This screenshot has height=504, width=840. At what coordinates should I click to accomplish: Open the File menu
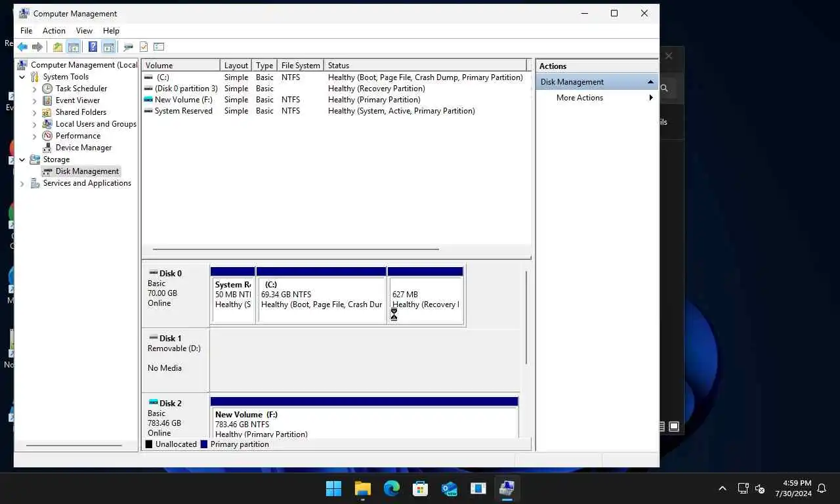pos(26,31)
